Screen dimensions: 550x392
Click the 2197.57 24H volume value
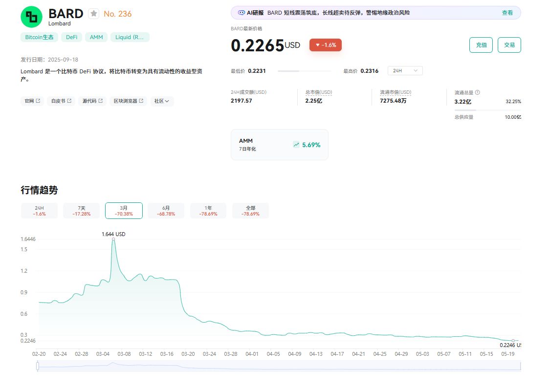[242, 101]
